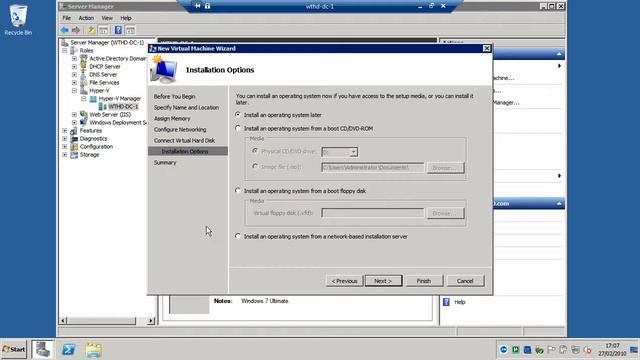Expand the Diagnostics node

64,139
